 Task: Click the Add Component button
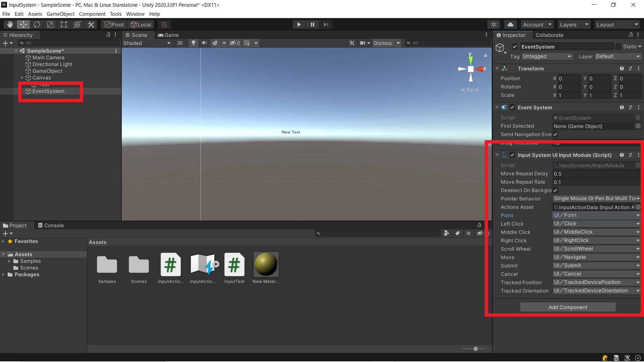point(568,307)
